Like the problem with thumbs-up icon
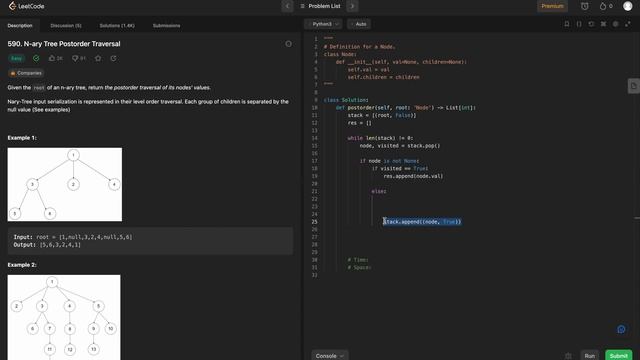 52,58
